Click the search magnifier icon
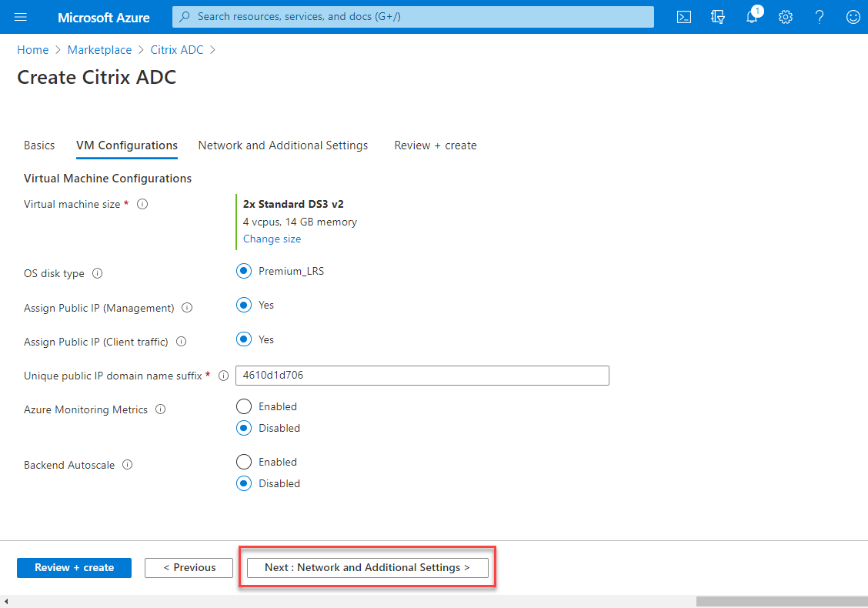The image size is (868, 608). 185,17
